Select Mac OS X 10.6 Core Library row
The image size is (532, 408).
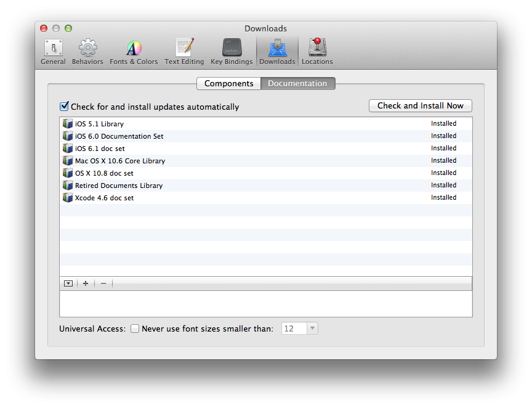[265, 160]
